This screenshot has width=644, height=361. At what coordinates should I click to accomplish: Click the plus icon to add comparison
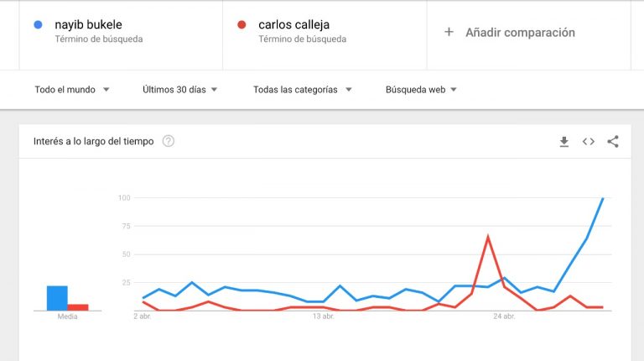point(449,32)
